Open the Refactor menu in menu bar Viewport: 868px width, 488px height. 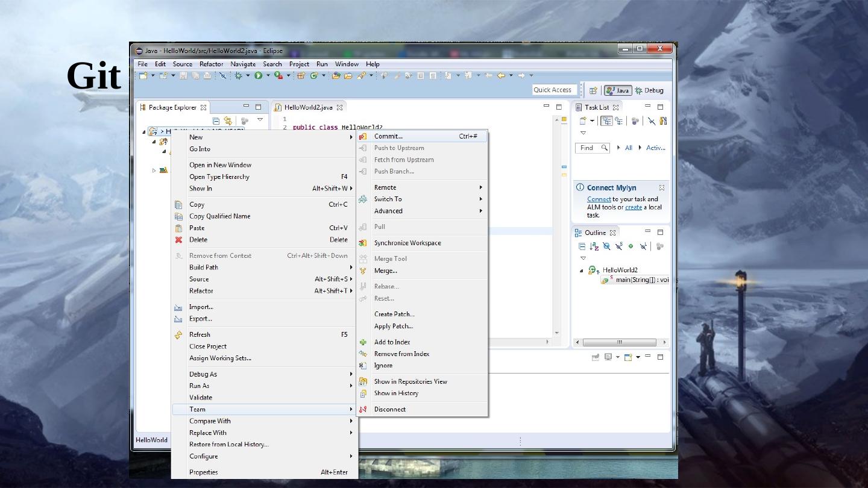click(211, 64)
